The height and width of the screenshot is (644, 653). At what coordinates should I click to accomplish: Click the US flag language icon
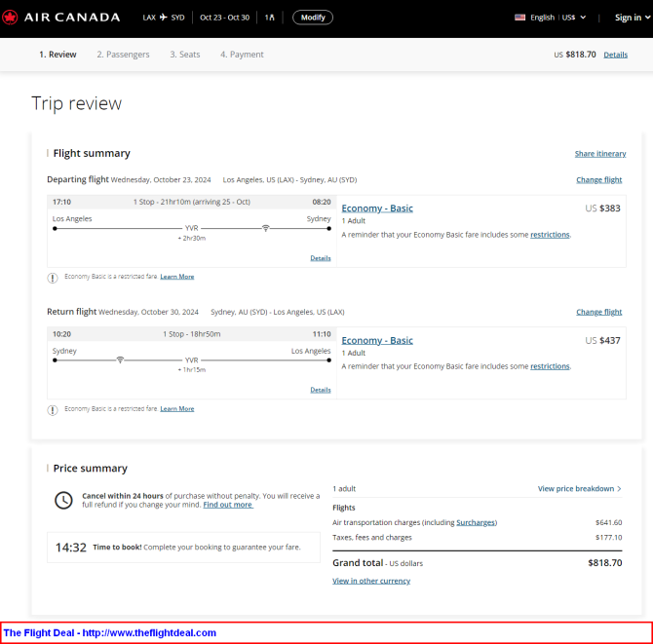click(519, 18)
